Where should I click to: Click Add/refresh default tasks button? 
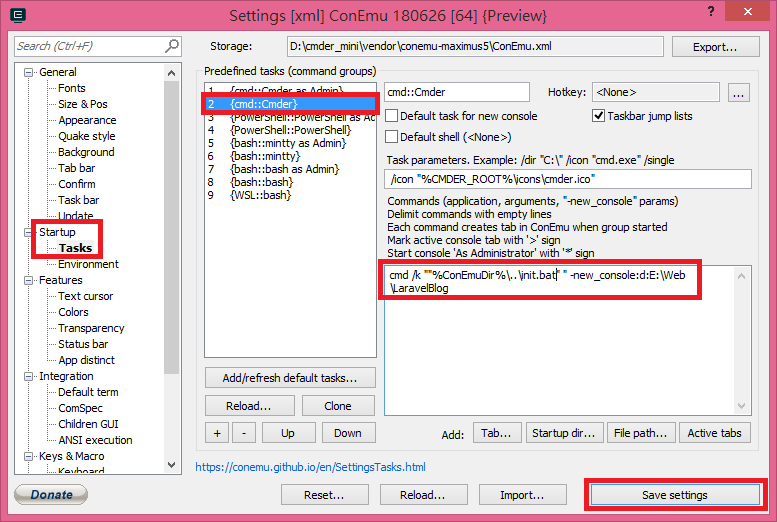(x=290, y=378)
